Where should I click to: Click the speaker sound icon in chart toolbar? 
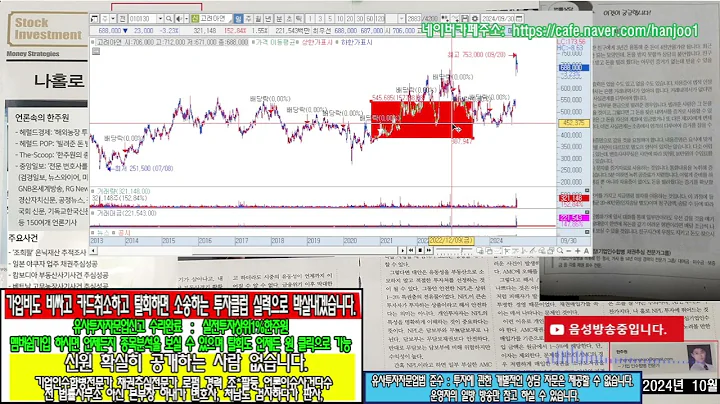pos(179,18)
